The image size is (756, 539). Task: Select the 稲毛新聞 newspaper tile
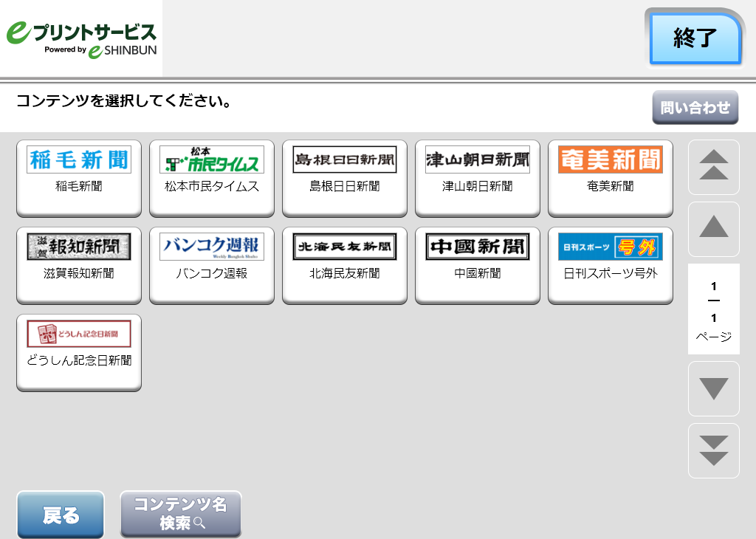coord(79,179)
